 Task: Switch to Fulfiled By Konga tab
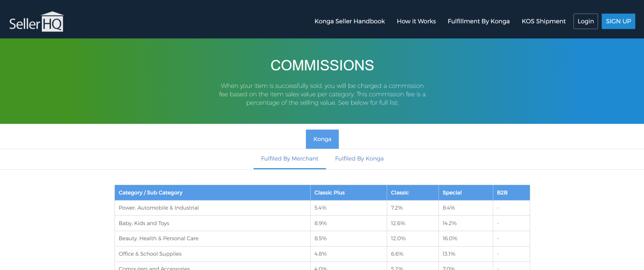point(359,159)
